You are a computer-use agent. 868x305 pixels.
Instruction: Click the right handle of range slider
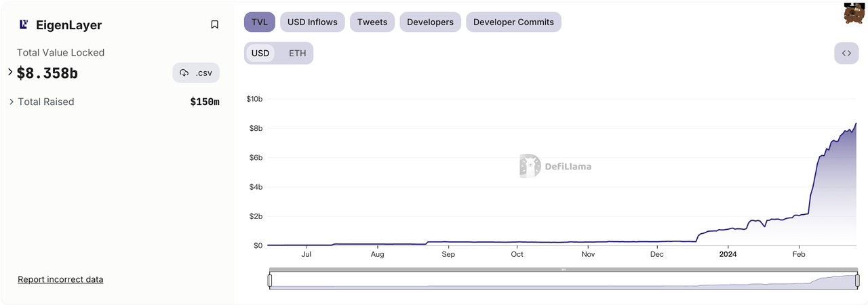(x=857, y=280)
